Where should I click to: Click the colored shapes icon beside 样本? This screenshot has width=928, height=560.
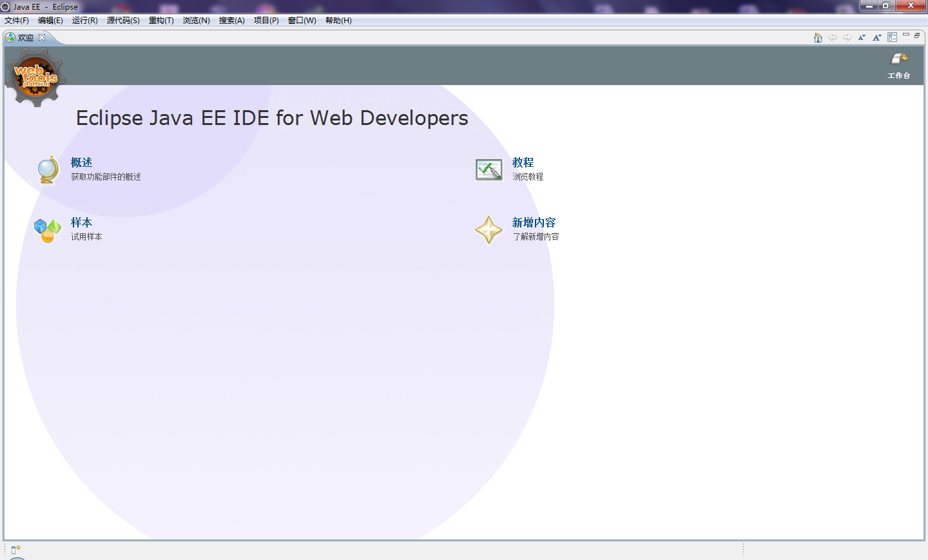pos(48,231)
